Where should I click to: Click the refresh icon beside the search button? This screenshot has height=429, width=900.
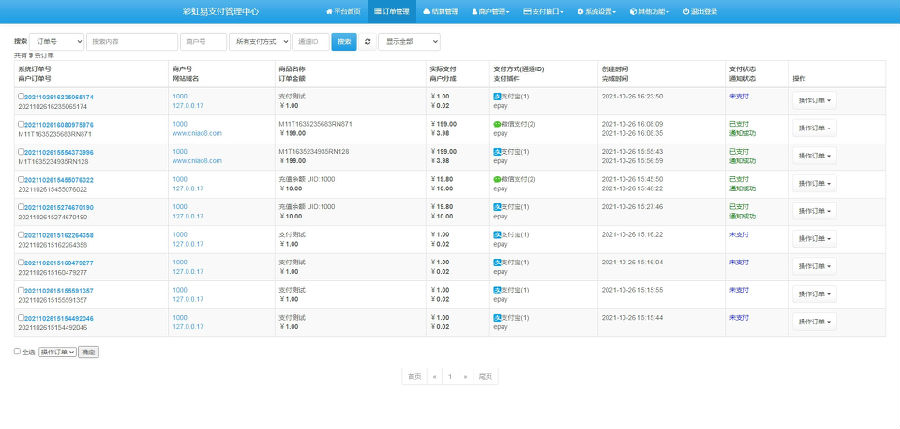tap(367, 42)
